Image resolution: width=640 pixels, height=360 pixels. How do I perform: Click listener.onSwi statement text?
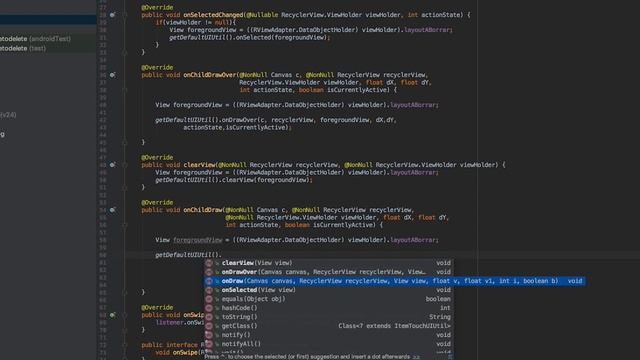point(180,322)
